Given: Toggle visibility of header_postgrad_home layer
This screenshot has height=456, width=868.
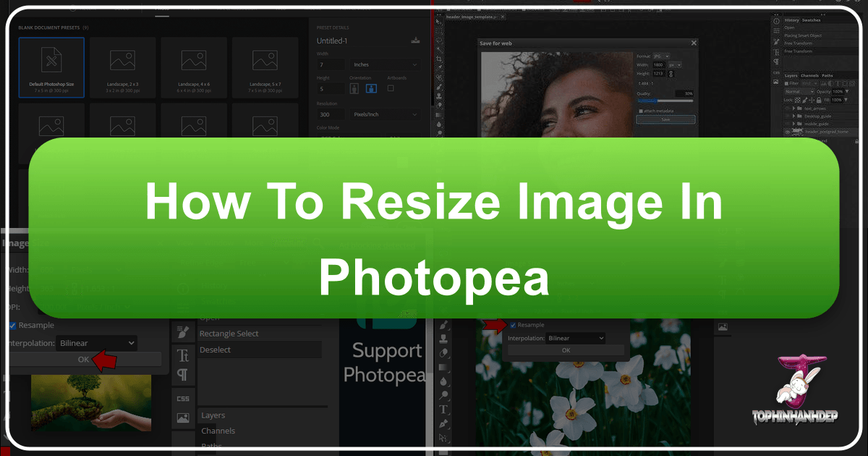Looking at the screenshot, I should 788,131.
